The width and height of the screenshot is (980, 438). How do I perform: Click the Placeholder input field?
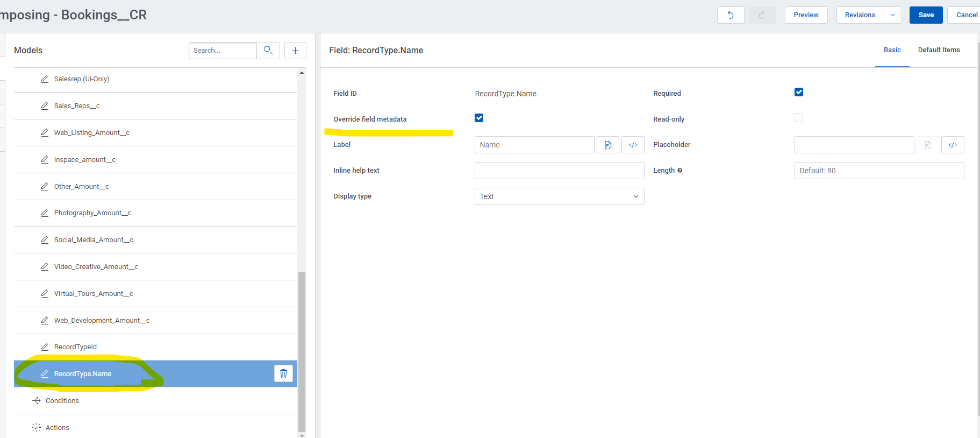854,145
